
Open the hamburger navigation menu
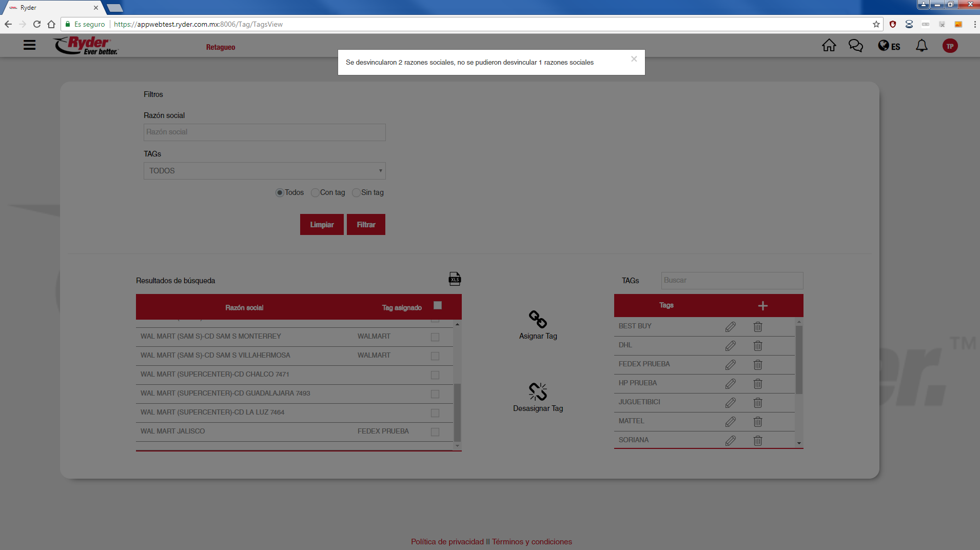coord(30,45)
